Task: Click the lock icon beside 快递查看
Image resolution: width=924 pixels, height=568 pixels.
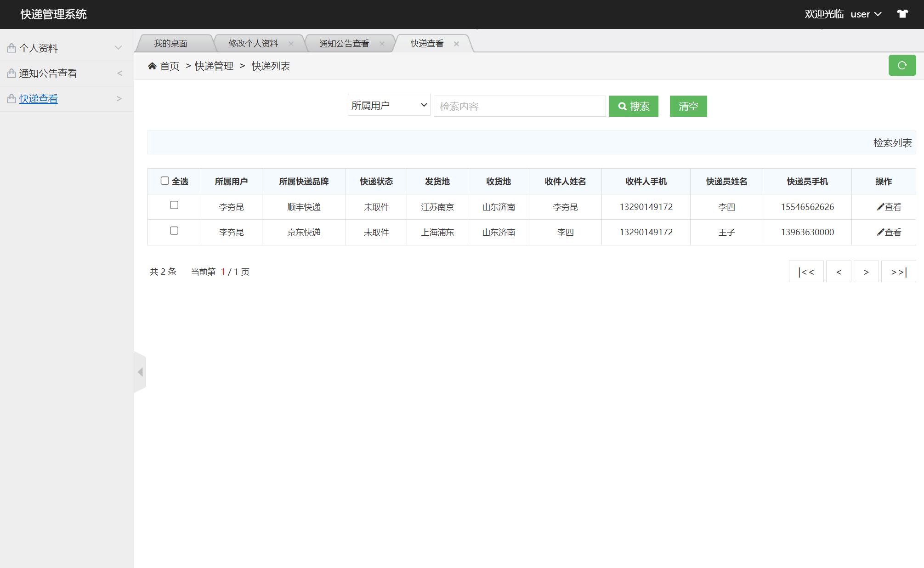Action: (x=11, y=98)
